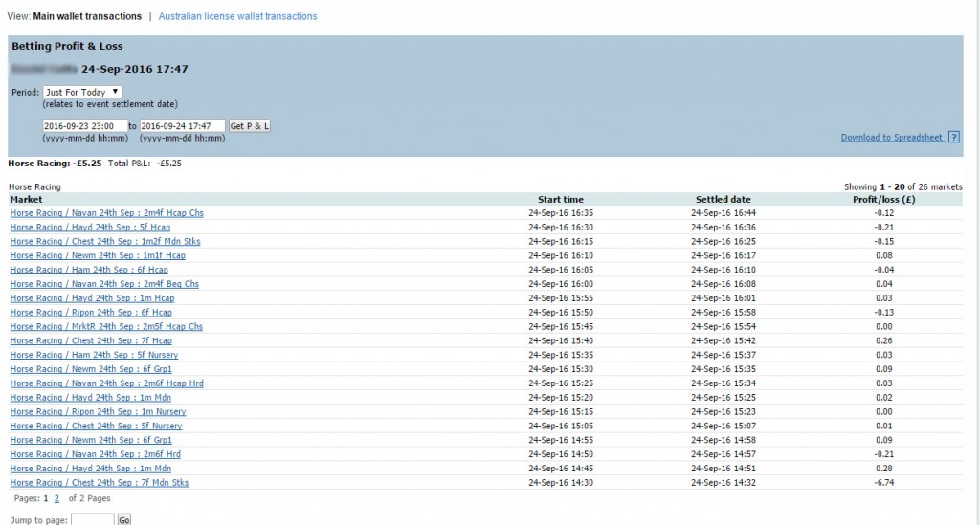Open Chest 24th Sep 7f Hcap market
980x525 pixels.
point(91,340)
